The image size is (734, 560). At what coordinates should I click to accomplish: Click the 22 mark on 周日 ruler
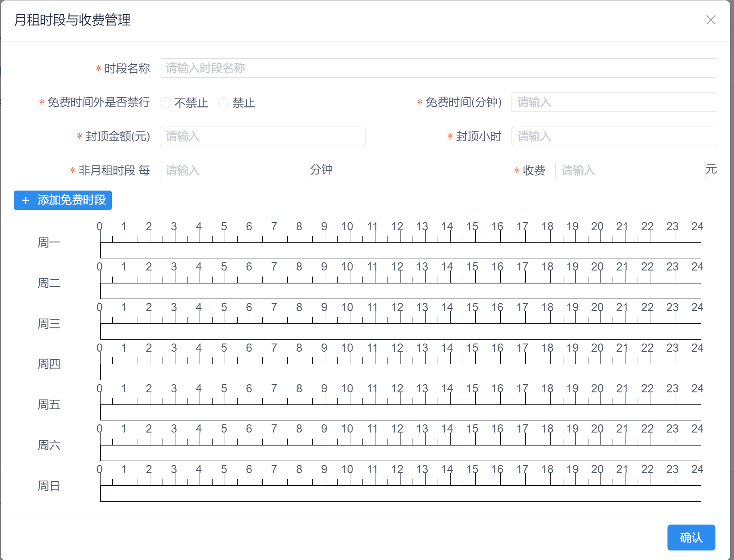tap(647, 469)
